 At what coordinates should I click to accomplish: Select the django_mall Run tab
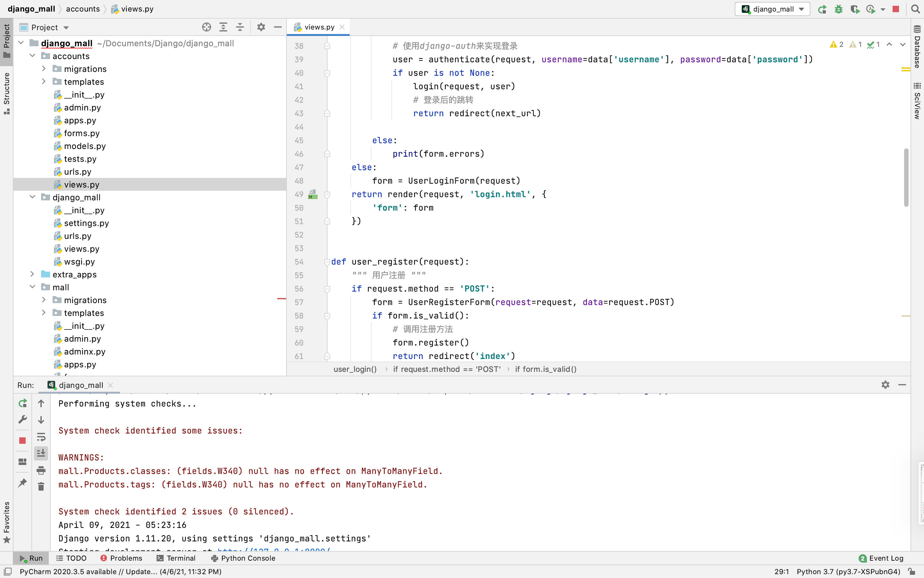click(x=80, y=385)
